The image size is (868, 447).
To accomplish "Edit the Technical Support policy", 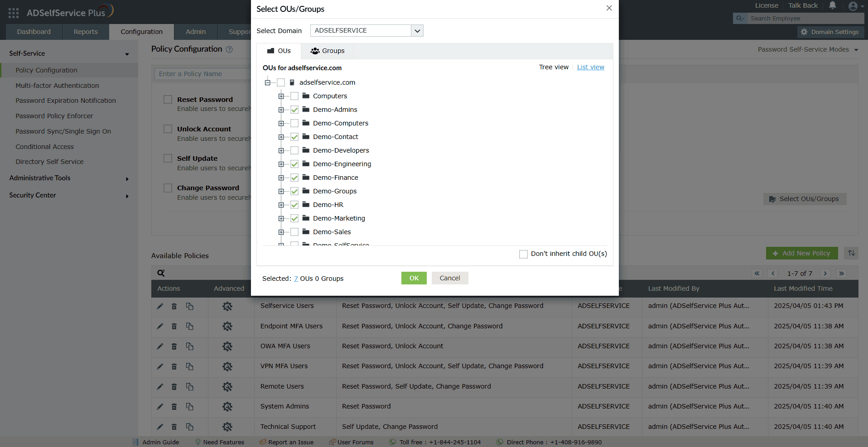I will click(160, 427).
